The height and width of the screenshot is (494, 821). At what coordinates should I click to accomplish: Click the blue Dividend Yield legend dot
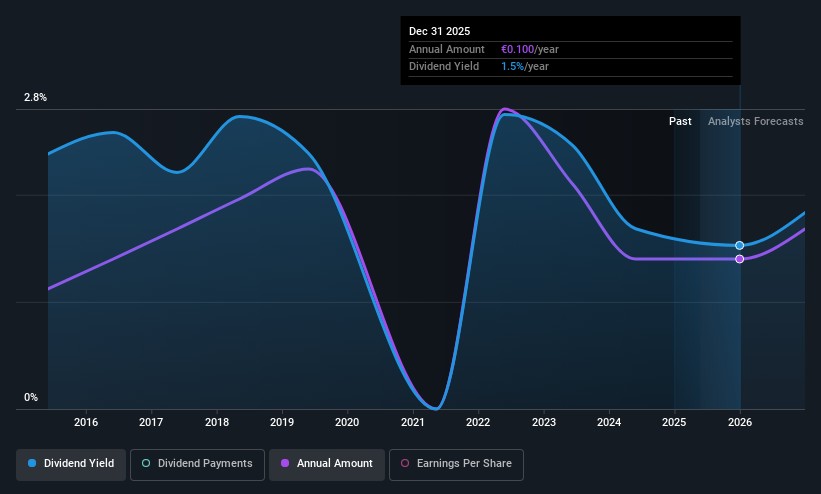point(33,464)
